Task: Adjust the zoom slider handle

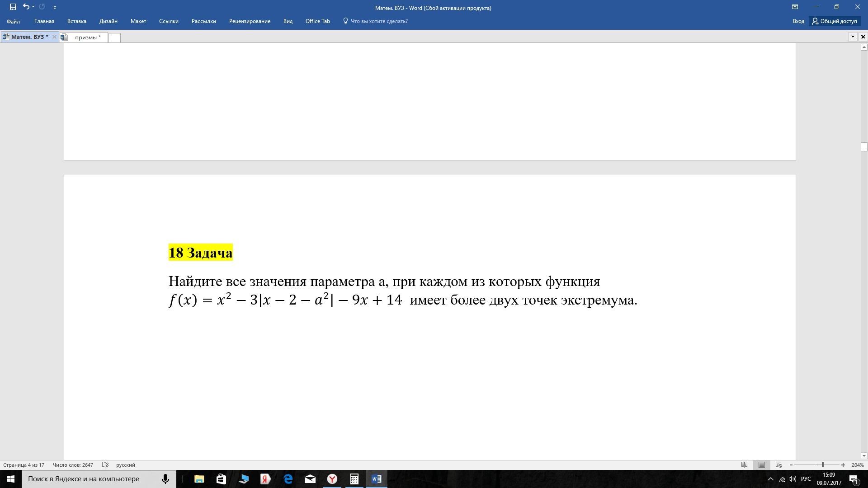Action: pyautogui.click(x=823, y=465)
